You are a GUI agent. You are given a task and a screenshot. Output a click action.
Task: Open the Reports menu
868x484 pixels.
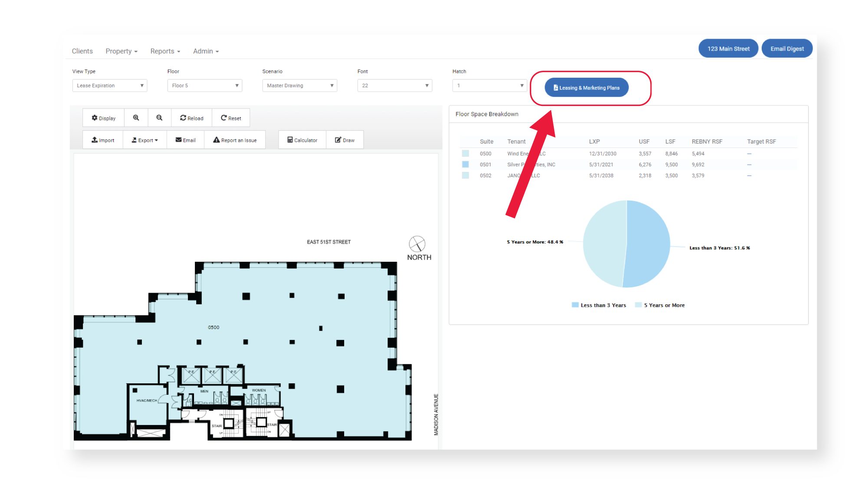[165, 51]
